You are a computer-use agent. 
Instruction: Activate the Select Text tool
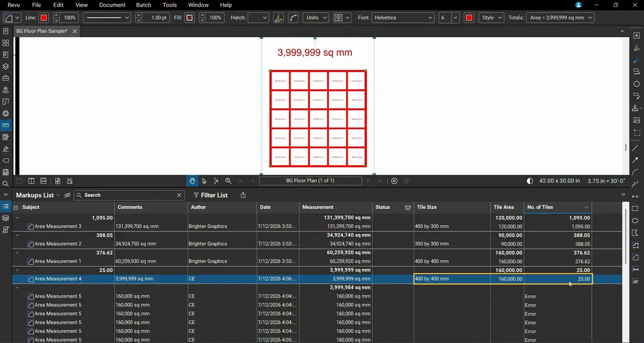coord(216,181)
